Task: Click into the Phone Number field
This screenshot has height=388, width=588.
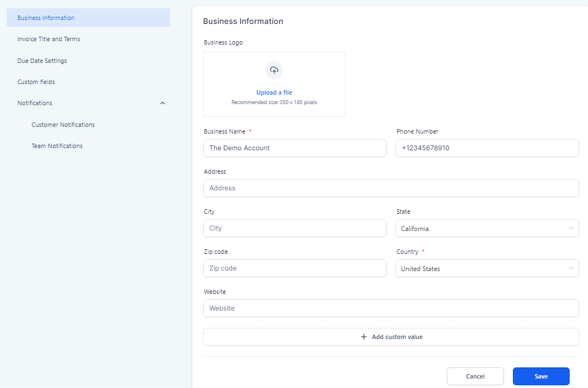Action: click(487, 148)
